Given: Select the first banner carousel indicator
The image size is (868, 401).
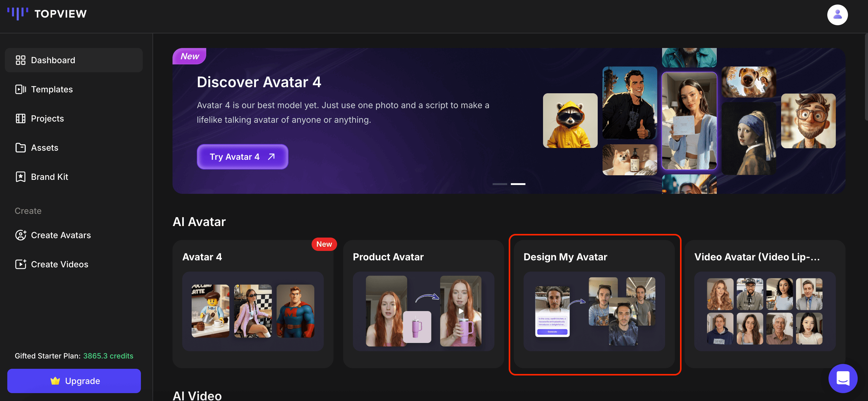Looking at the screenshot, I should tap(500, 184).
